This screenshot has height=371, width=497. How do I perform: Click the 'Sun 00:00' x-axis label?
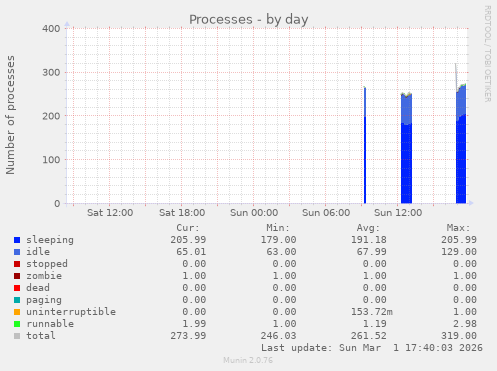(x=254, y=213)
